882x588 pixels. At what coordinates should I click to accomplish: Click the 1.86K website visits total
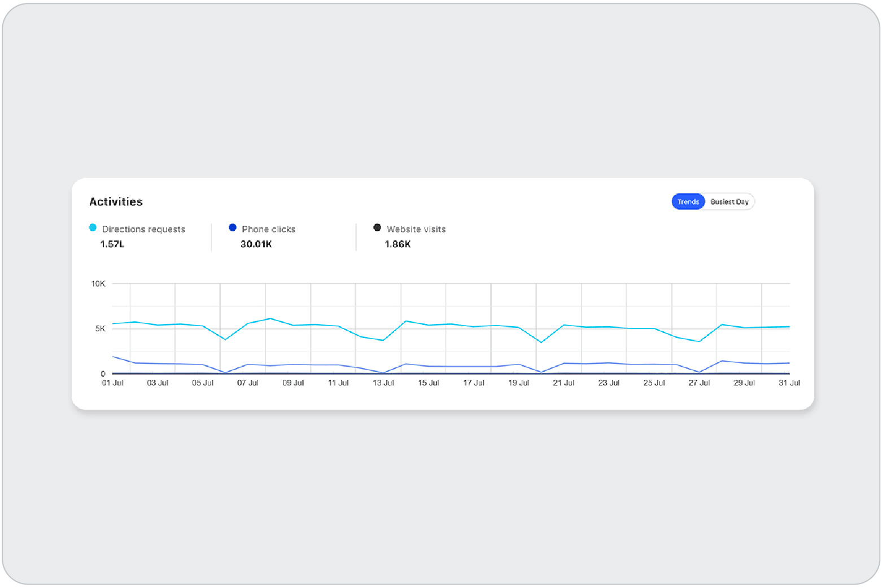click(x=398, y=244)
